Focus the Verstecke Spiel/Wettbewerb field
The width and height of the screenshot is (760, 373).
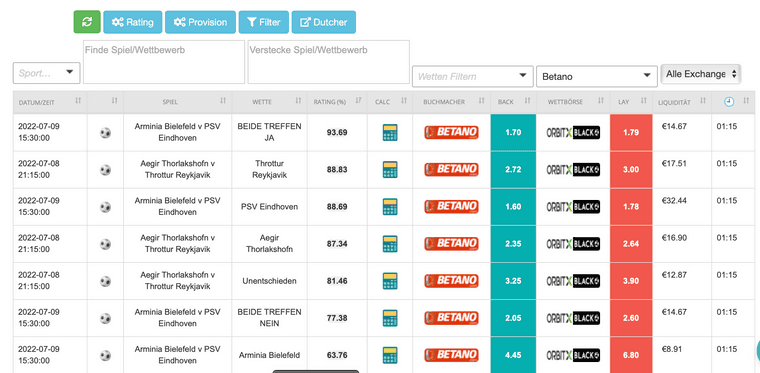coord(329,62)
